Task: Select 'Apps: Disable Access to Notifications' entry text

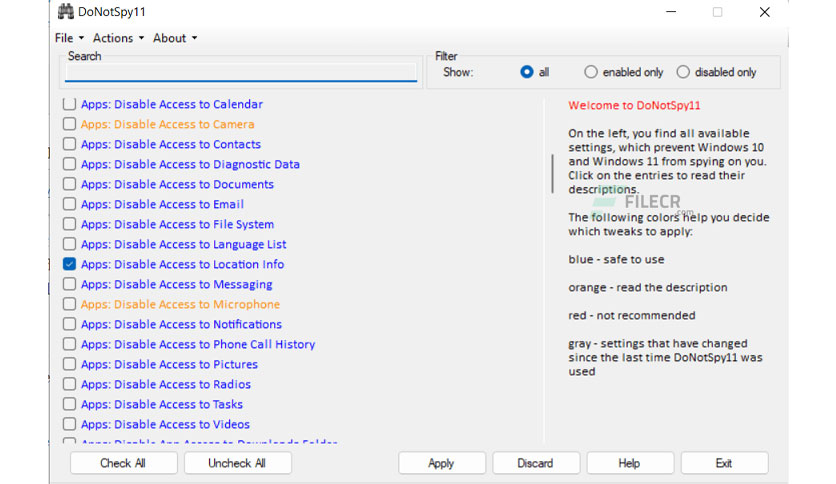Action: point(181,324)
